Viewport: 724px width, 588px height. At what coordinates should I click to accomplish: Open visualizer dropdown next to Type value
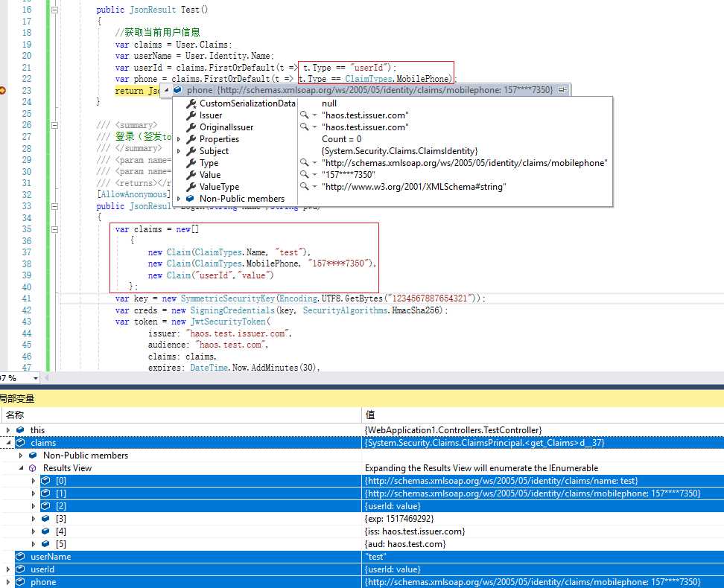(x=315, y=162)
